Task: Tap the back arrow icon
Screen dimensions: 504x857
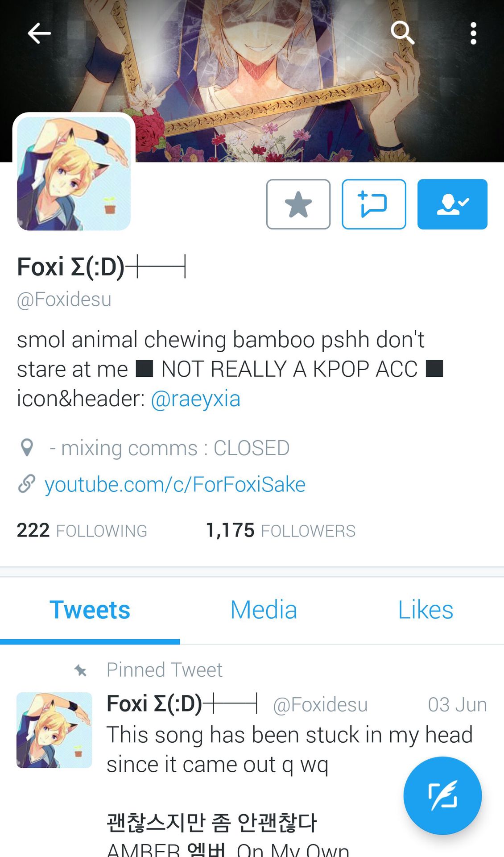Action: 39,33
